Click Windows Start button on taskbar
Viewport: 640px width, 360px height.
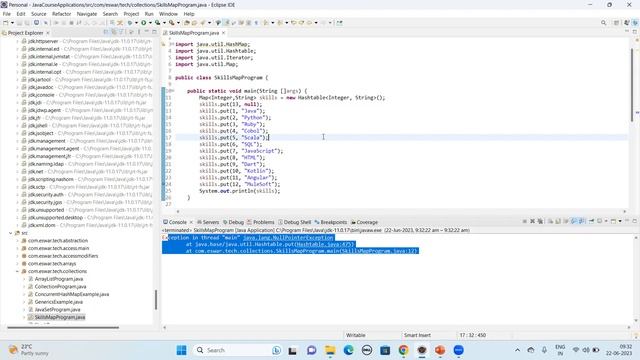[x=182, y=350]
